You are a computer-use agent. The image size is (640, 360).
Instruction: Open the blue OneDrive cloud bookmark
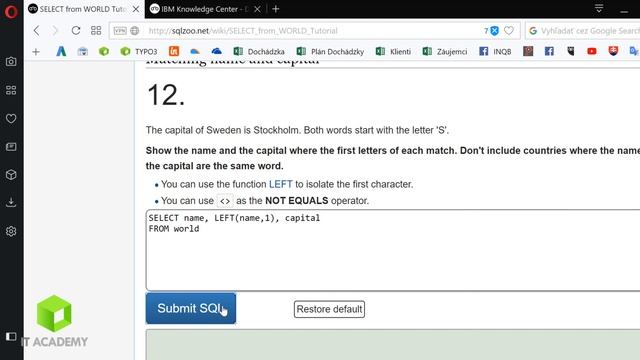(x=217, y=51)
